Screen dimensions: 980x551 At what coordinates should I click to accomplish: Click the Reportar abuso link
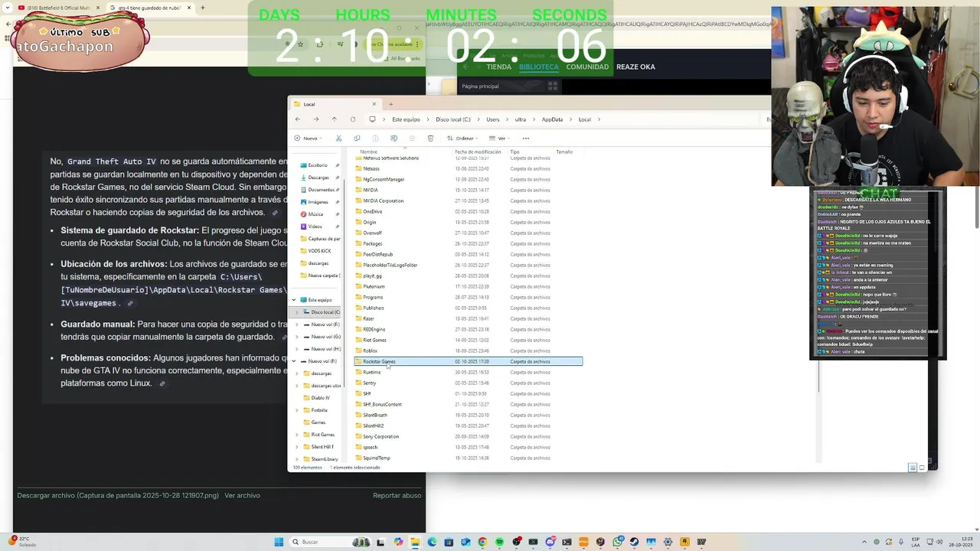397,495
